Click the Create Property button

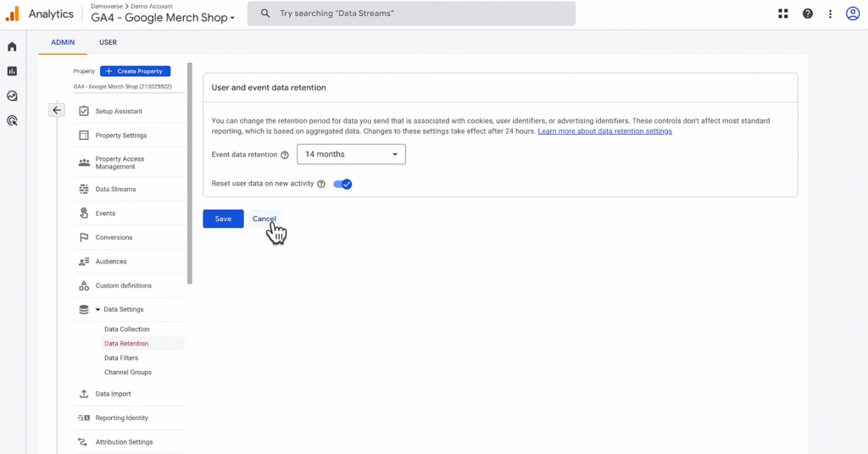point(135,71)
